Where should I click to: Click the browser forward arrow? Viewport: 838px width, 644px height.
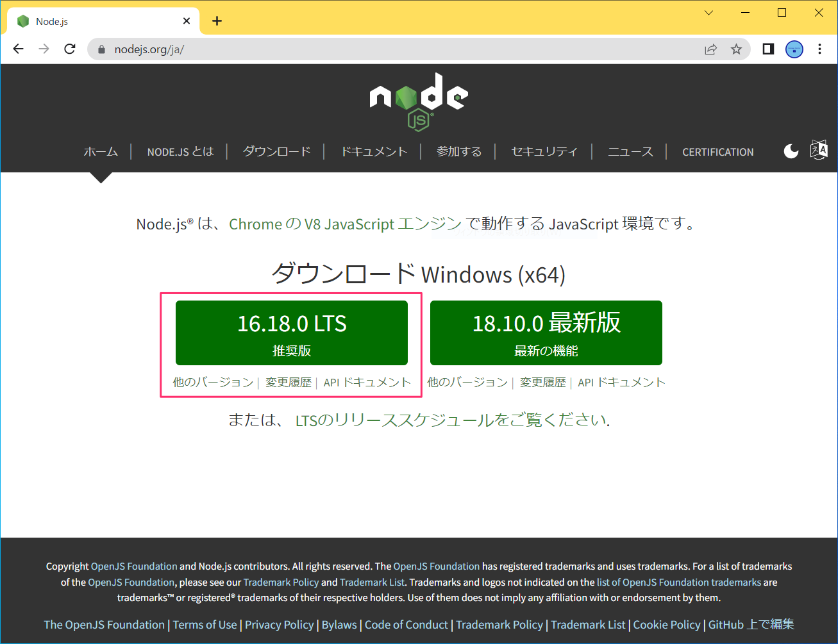(44, 49)
